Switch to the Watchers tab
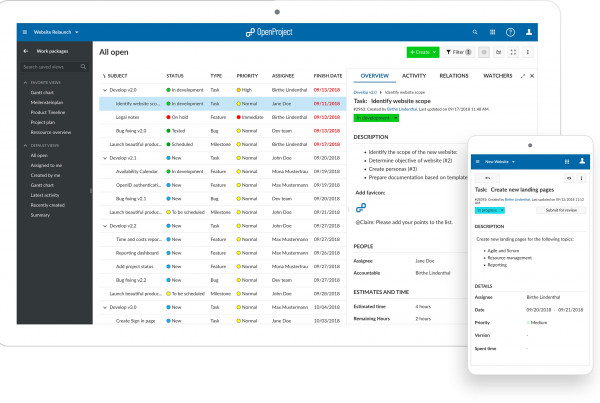 coord(497,76)
